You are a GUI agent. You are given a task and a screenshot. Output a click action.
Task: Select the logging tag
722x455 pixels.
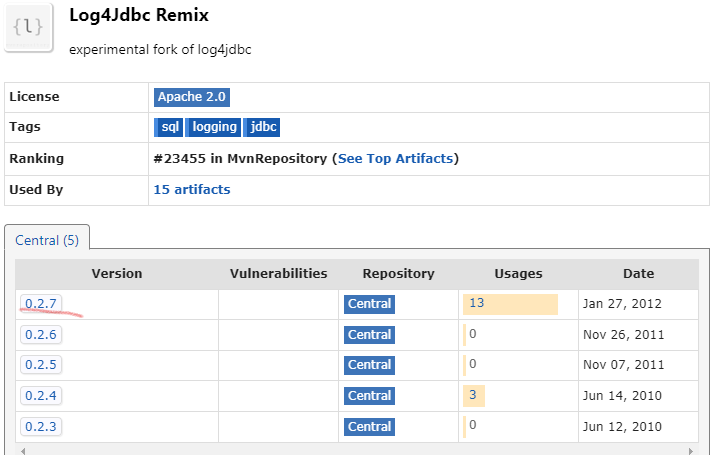click(213, 127)
